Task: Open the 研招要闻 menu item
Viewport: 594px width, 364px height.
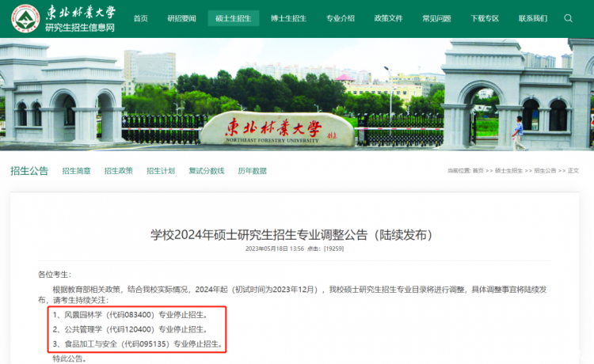Action: tap(181, 18)
